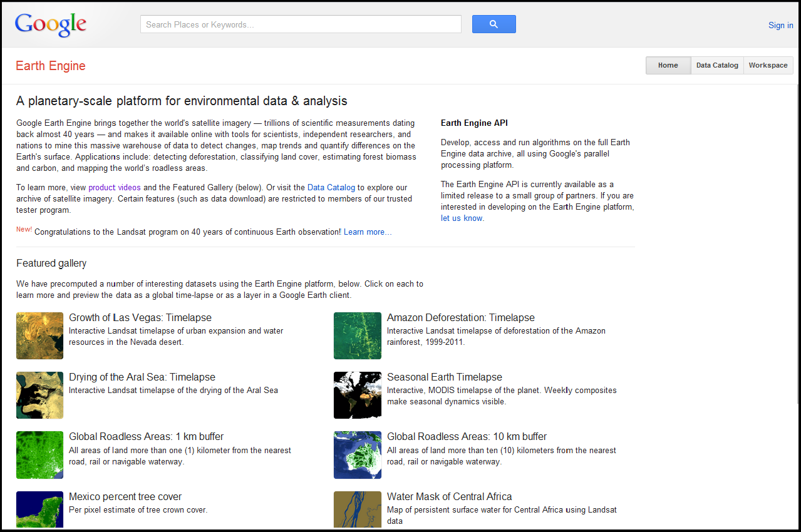Open the Mexico tree cover thumbnail
The image size is (801, 532).
[x=39, y=510]
